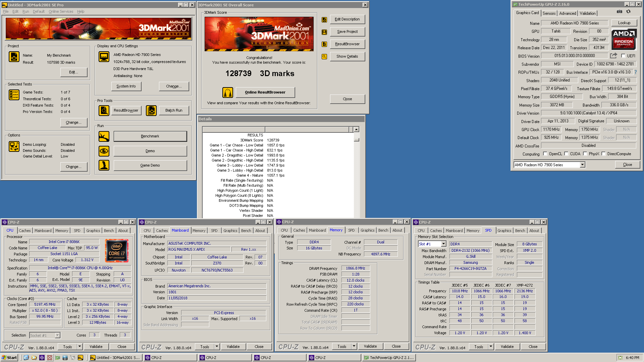Viewport: 644px width, 362px height.
Task: Launch Internet Explorer from quick launch
Action: tap(26, 358)
